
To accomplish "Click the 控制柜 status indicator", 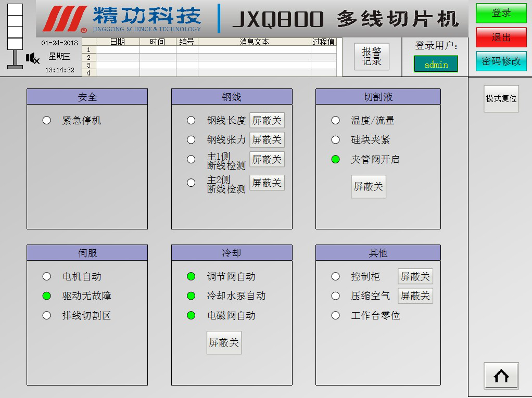I will [x=336, y=277].
